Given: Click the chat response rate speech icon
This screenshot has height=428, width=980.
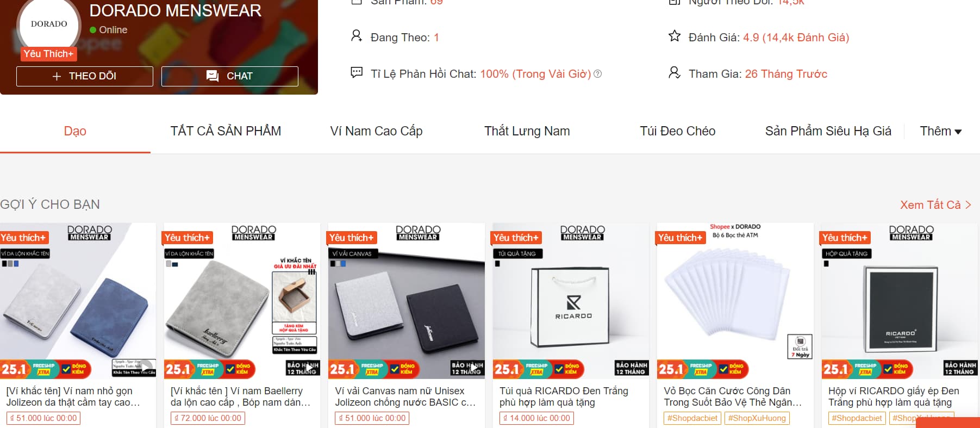Looking at the screenshot, I should 357,72.
